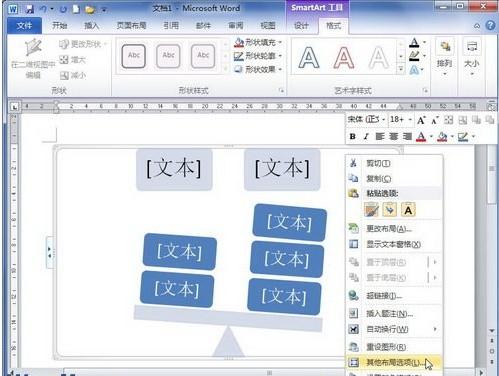Open the 文件 (File) tab
This screenshot has width=499, height=376.
click(x=24, y=26)
